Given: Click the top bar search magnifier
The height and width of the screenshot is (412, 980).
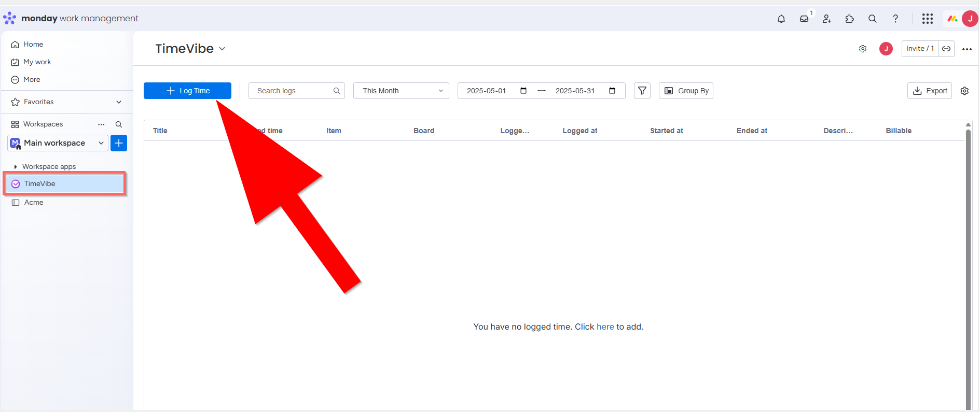Looking at the screenshot, I should click(x=873, y=19).
